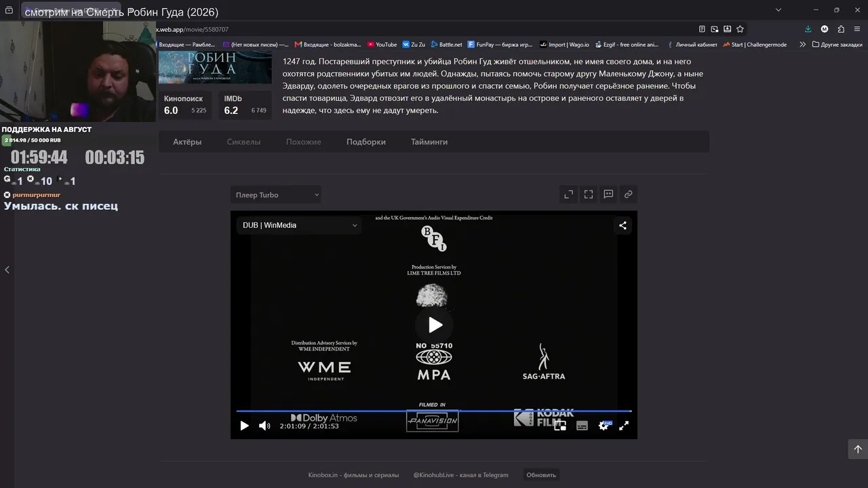Expand the left sidebar chevron
Viewport: 868px width, 488px height.
coord(7,270)
